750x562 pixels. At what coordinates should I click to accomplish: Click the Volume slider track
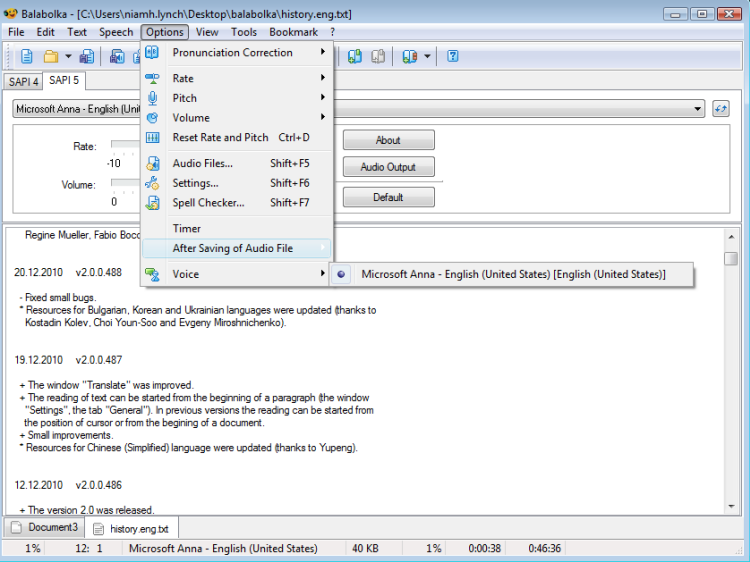click(x=125, y=182)
